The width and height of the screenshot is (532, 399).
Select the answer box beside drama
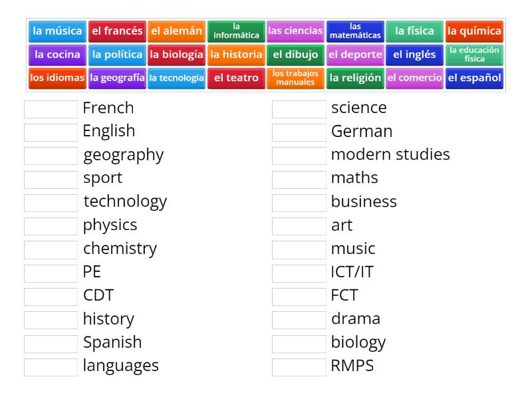click(x=299, y=319)
